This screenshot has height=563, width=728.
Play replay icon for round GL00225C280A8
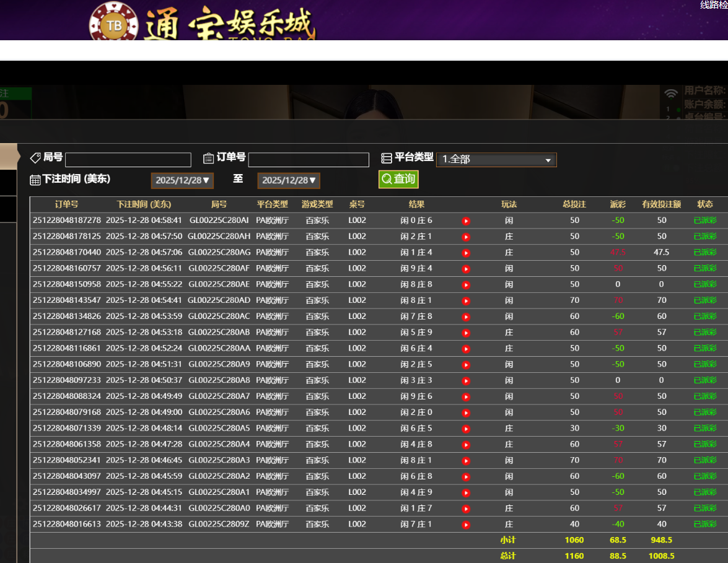click(466, 381)
